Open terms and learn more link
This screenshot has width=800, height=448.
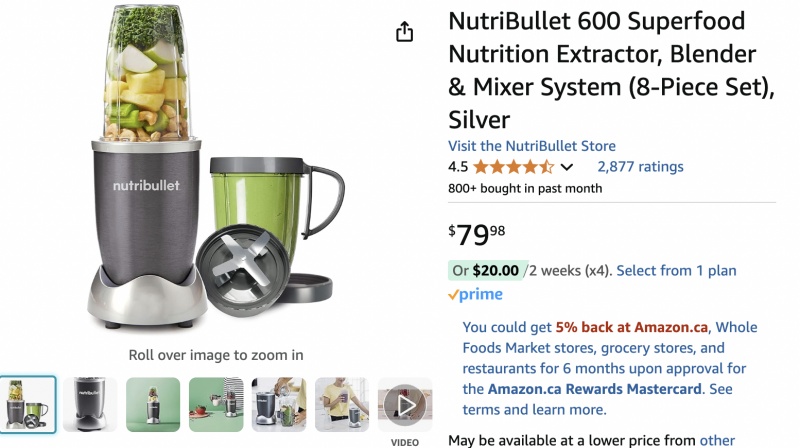coord(534,410)
